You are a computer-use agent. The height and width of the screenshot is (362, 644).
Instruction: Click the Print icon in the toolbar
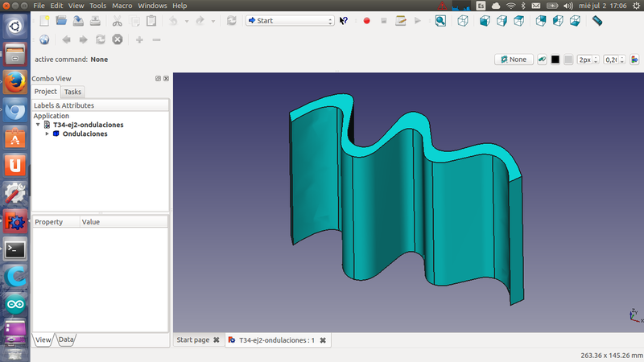[x=95, y=21]
